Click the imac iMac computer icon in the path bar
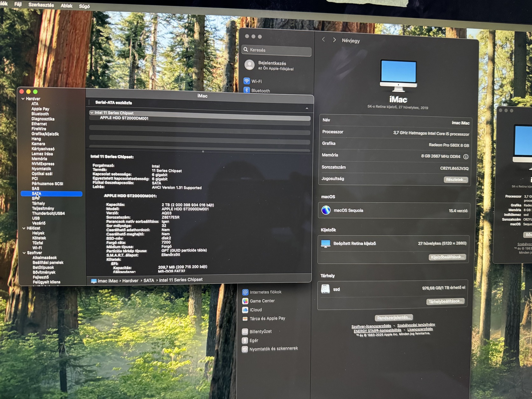532x399 pixels. coord(94,281)
